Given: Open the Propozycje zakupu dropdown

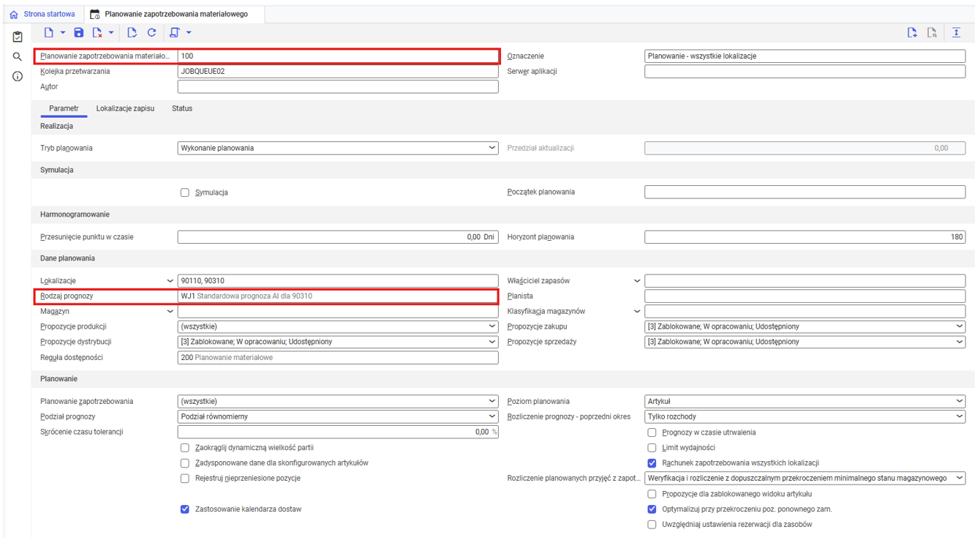Looking at the screenshot, I should coord(804,326).
